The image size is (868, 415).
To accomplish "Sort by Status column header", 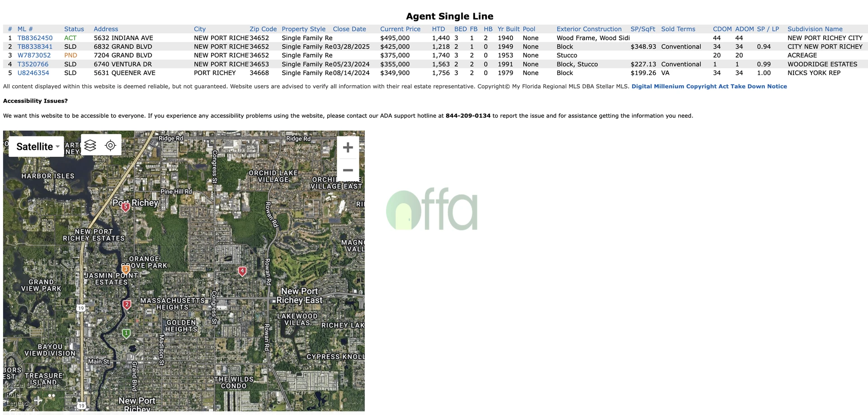I will click(x=74, y=29).
